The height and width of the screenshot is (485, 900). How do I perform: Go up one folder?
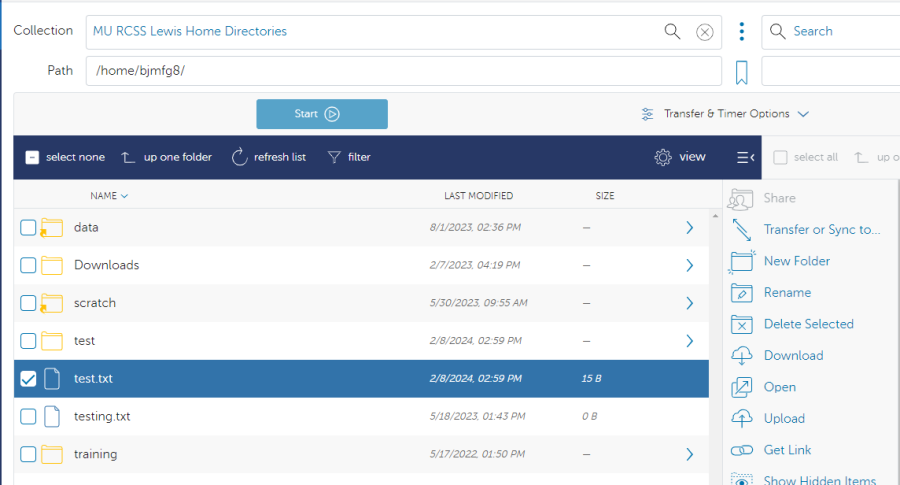click(x=166, y=157)
